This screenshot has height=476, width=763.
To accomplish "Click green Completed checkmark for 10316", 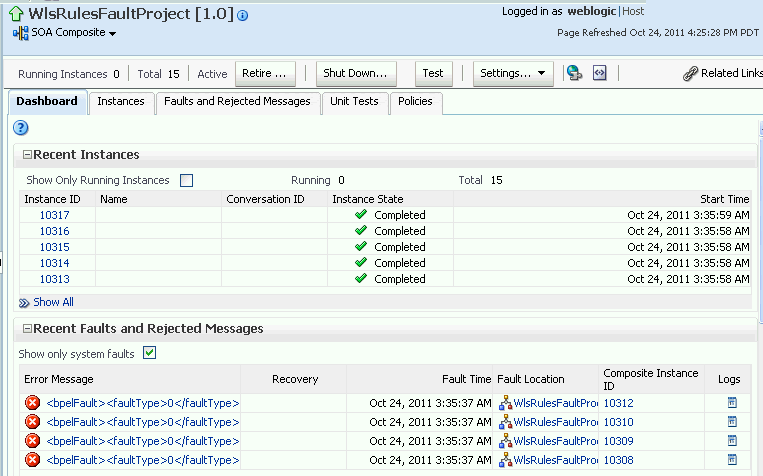I will tap(361, 230).
